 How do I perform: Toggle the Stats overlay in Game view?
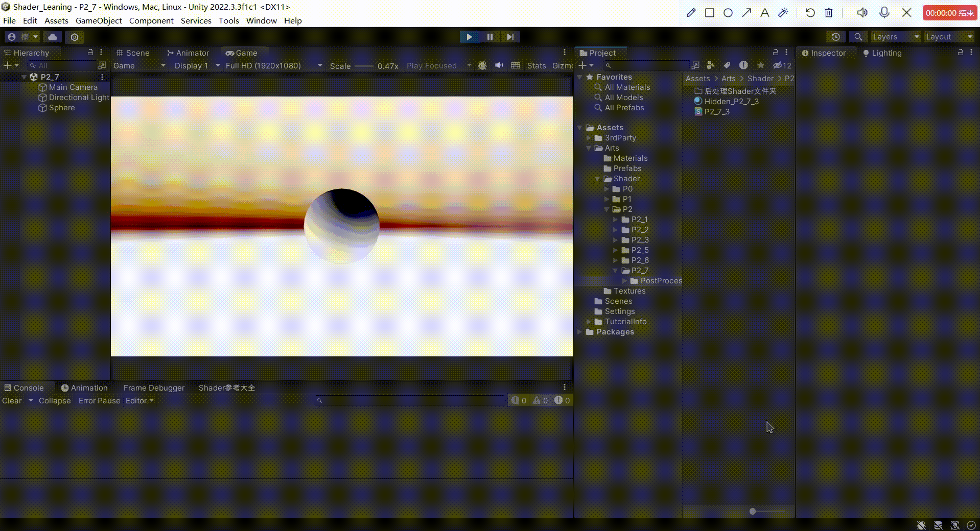[x=536, y=65]
